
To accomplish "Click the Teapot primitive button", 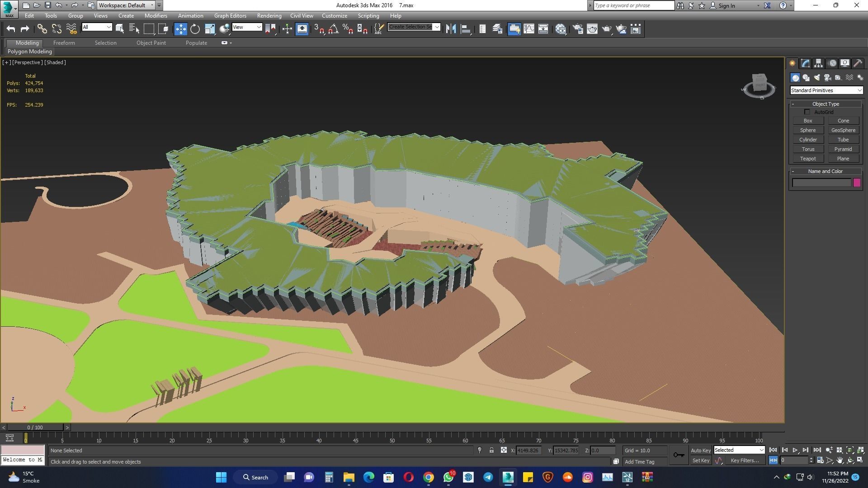I will click(x=807, y=159).
